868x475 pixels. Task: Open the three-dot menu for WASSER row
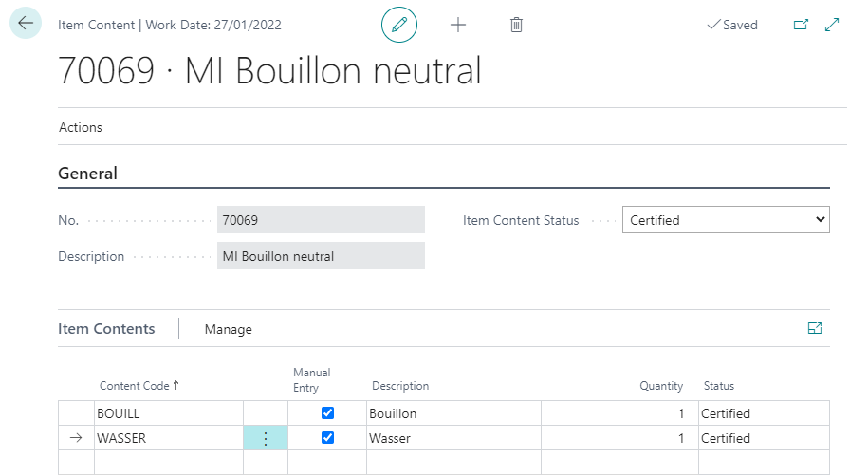(x=266, y=438)
